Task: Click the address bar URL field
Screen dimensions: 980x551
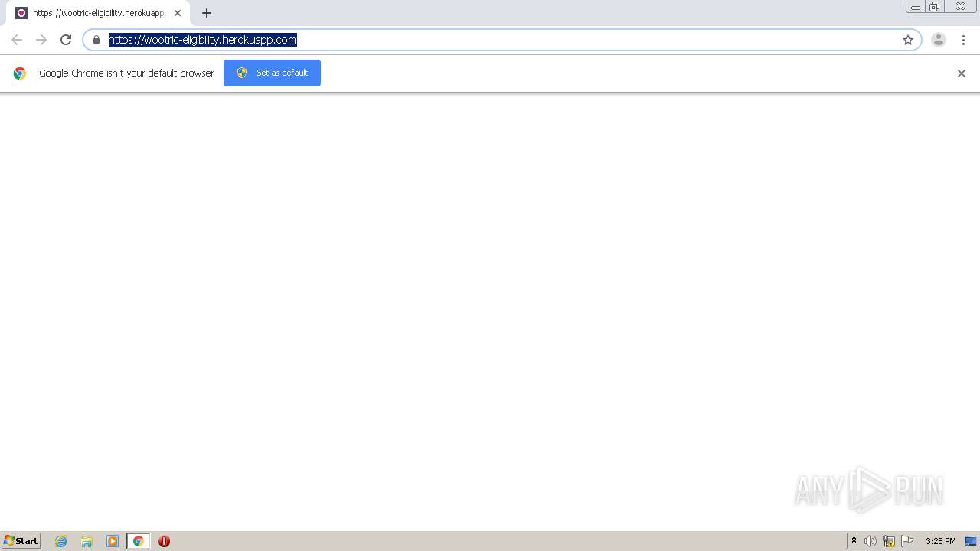Action: [501, 40]
